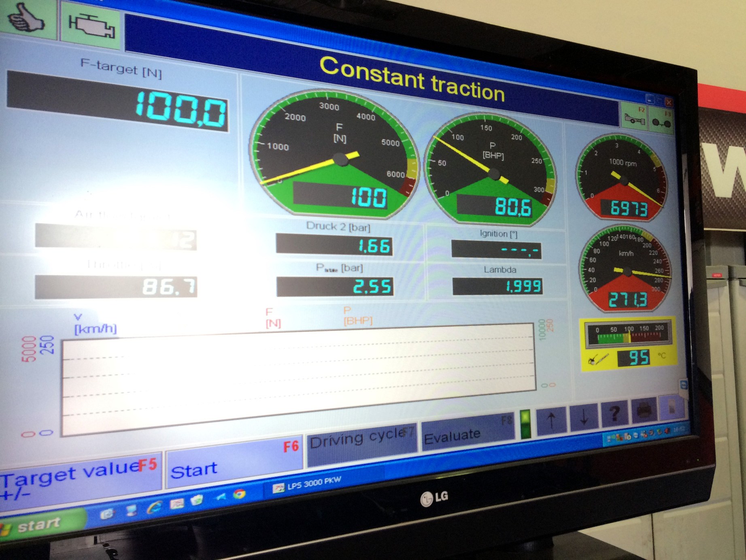Launch Internet Explorer from quick launch
The image size is (746, 560).
154,507
